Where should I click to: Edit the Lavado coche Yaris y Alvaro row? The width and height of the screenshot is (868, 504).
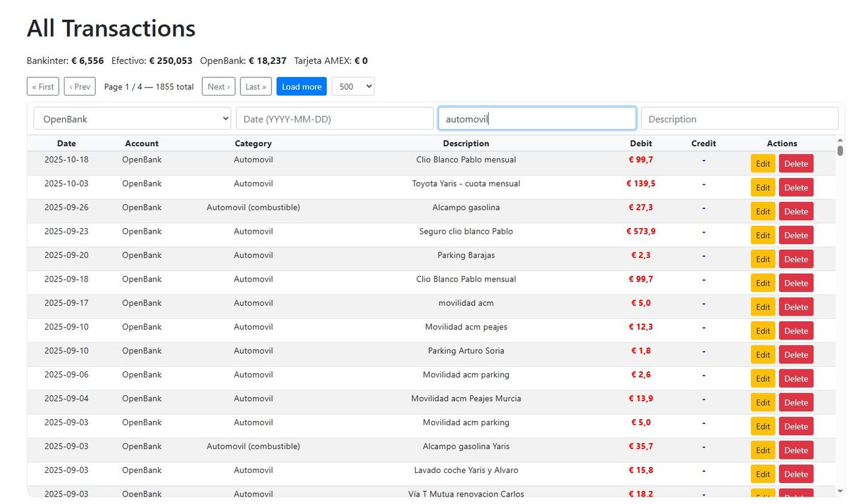pyautogui.click(x=763, y=474)
